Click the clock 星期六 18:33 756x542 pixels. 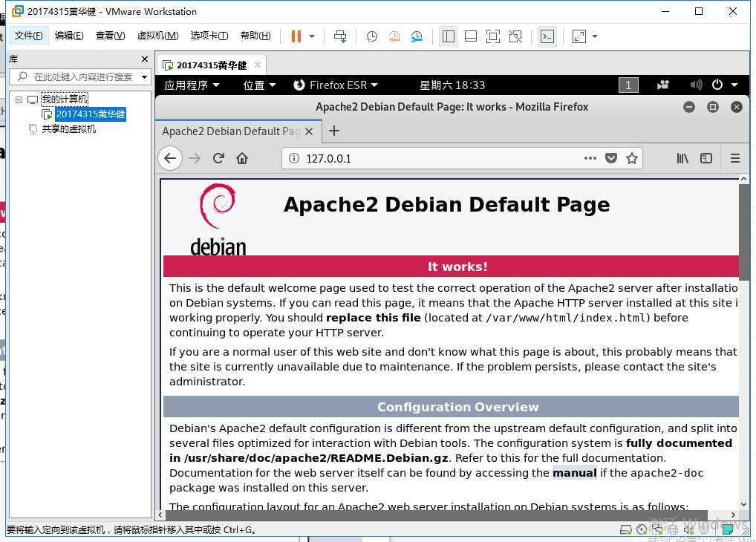(x=452, y=85)
